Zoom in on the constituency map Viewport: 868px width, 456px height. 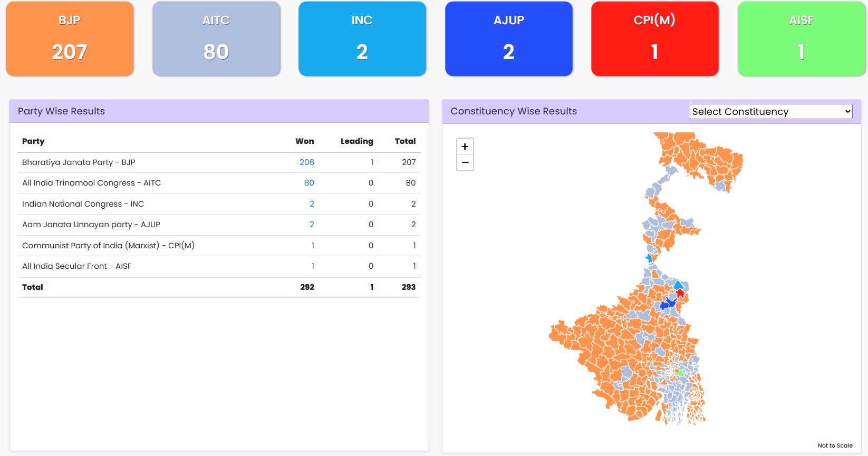pyautogui.click(x=465, y=147)
